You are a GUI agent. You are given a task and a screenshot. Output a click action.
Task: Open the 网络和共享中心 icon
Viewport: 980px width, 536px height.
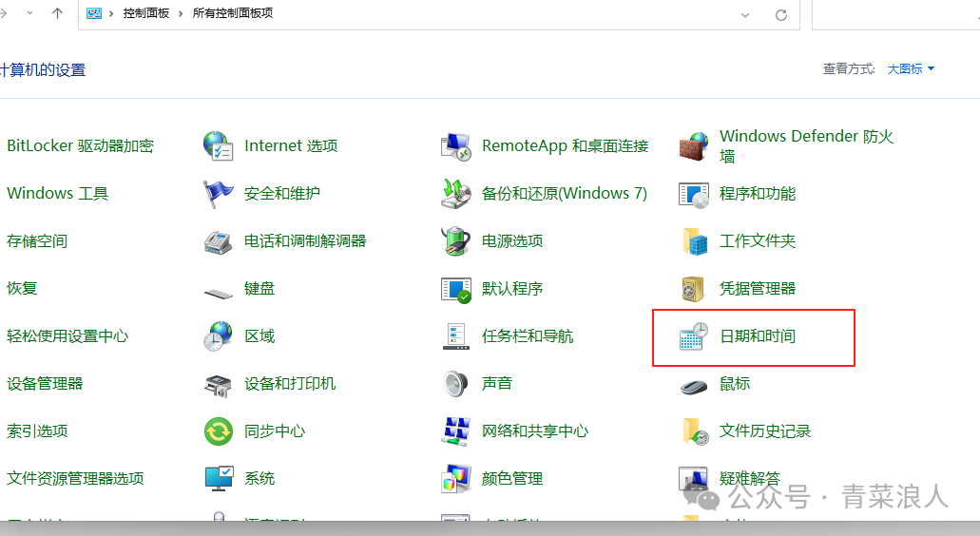(x=455, y=431)
